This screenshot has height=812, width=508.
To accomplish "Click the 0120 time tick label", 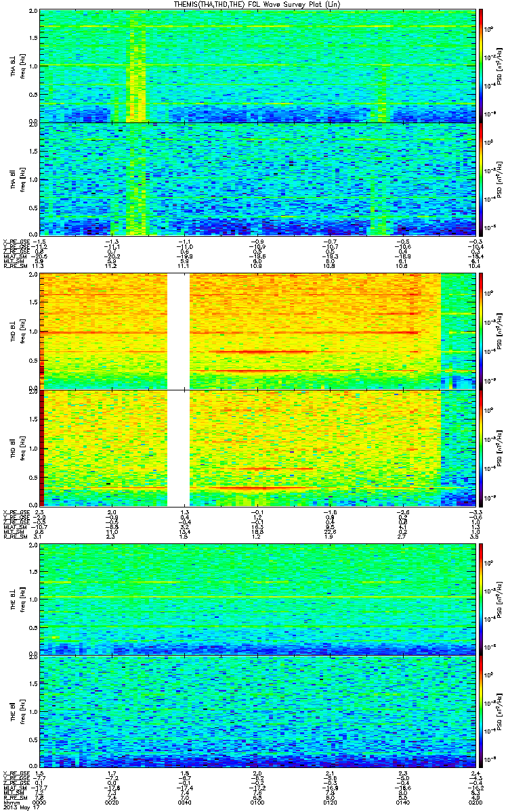I will tap(329, 802).
